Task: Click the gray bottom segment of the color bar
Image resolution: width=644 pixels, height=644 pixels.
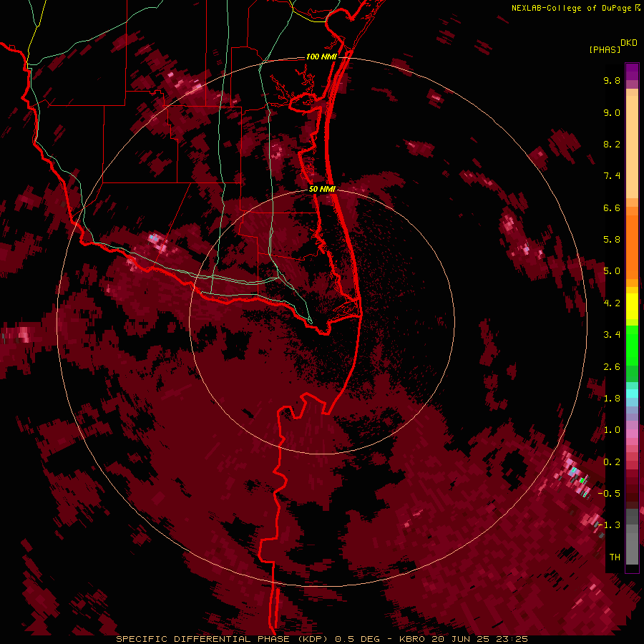Action: [632, 546]
